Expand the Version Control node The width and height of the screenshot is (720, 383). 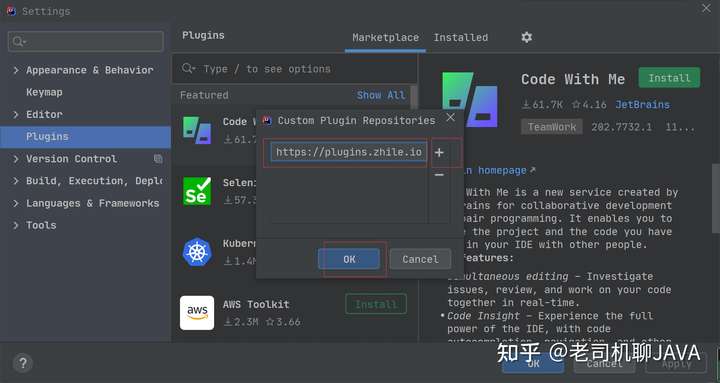pos(16,159)
